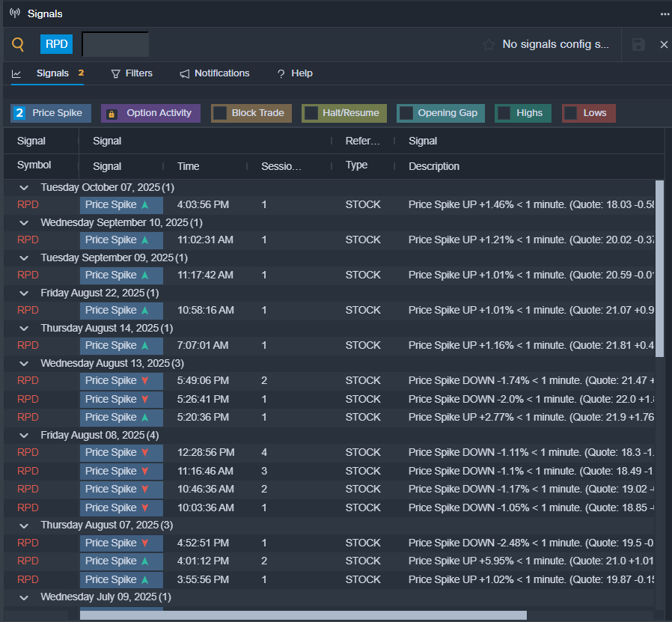This screenshot has height=622, width=672.
Task: Collapse the Wednesday August 13, 2025 group
Action: [24, 363]
